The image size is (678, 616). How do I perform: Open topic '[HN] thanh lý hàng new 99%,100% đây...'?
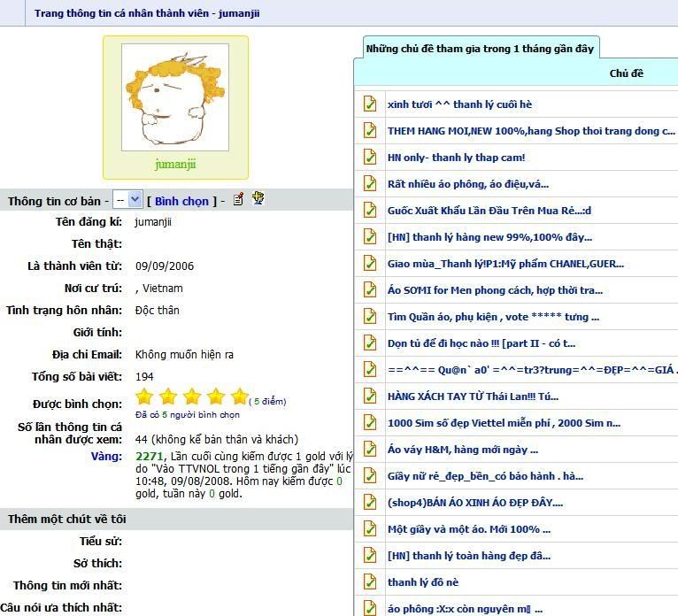pos(489,237)
